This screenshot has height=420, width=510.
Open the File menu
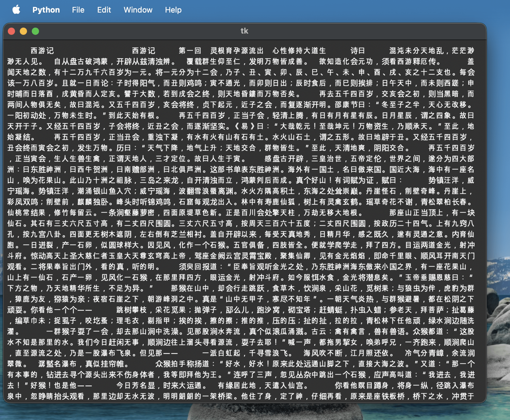[x=78, y=10]
